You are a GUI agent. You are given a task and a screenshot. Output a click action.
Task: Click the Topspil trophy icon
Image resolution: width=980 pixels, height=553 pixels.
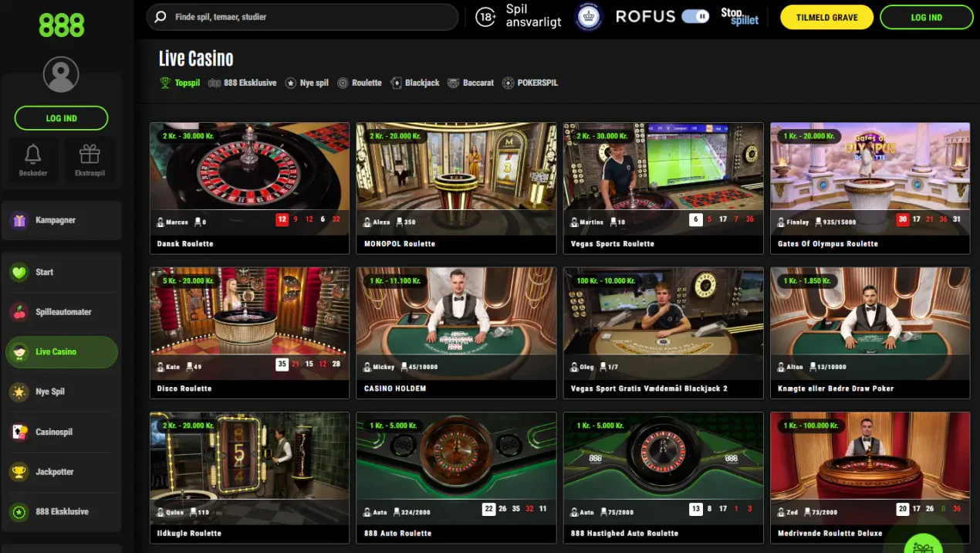click(165, 83)
